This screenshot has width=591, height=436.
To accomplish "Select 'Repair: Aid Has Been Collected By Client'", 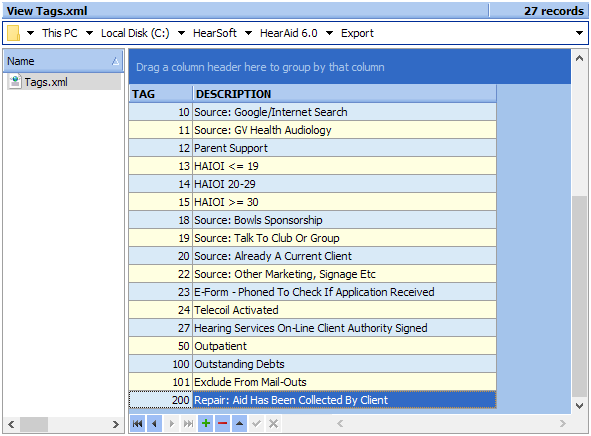I will [312, 400].
